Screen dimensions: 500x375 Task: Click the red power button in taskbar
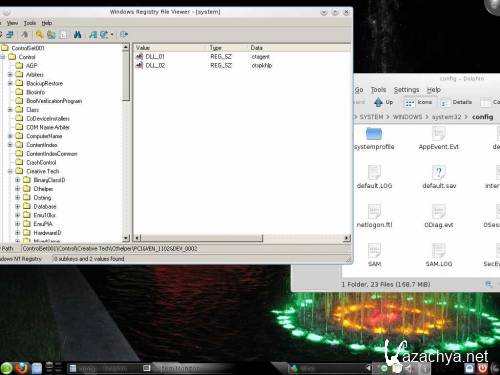(482, 368)
